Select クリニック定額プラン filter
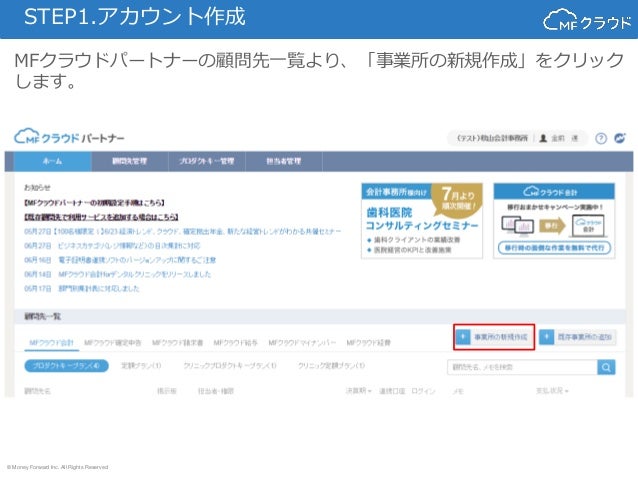Viewport: 638px width, 479px height. click(331, 366)
